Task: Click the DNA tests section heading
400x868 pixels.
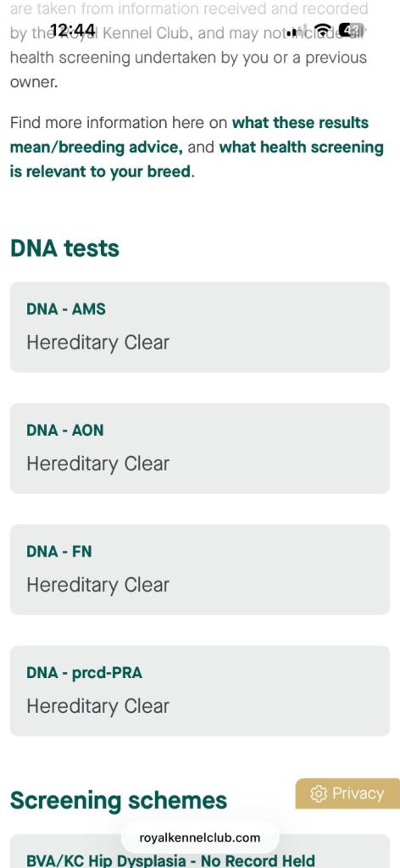Action: (64, 248)
